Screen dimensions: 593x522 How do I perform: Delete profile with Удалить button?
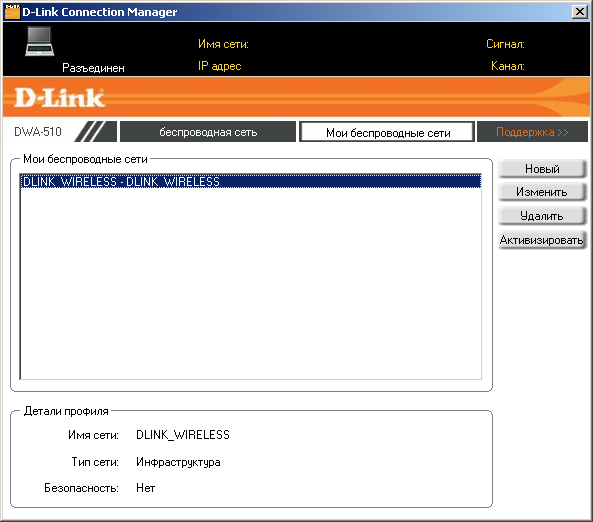coord(542,216)
